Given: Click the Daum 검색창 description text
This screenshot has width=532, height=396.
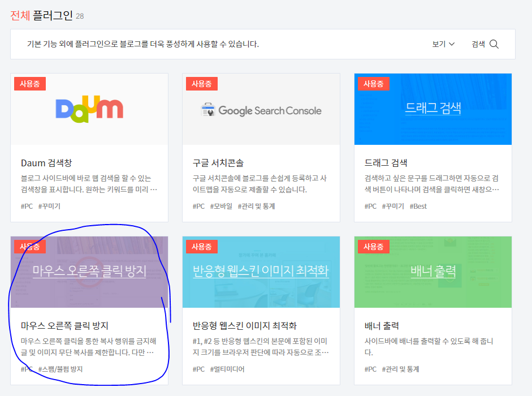Looking at the screenshot, I should 89,184.
